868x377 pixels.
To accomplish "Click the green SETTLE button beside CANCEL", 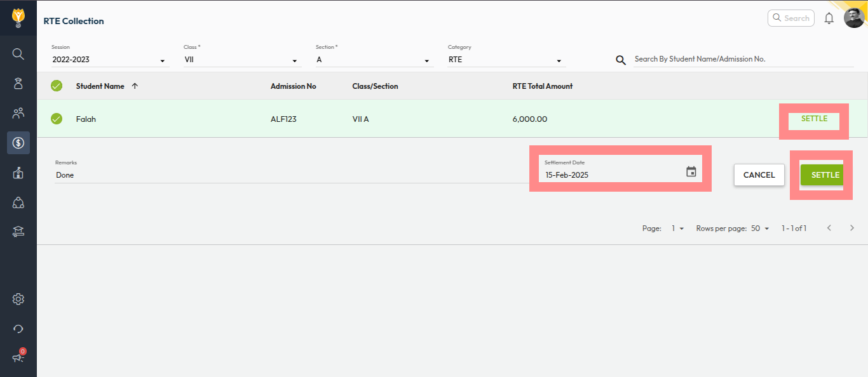I will pyautogui.click(x=825, y=175).
